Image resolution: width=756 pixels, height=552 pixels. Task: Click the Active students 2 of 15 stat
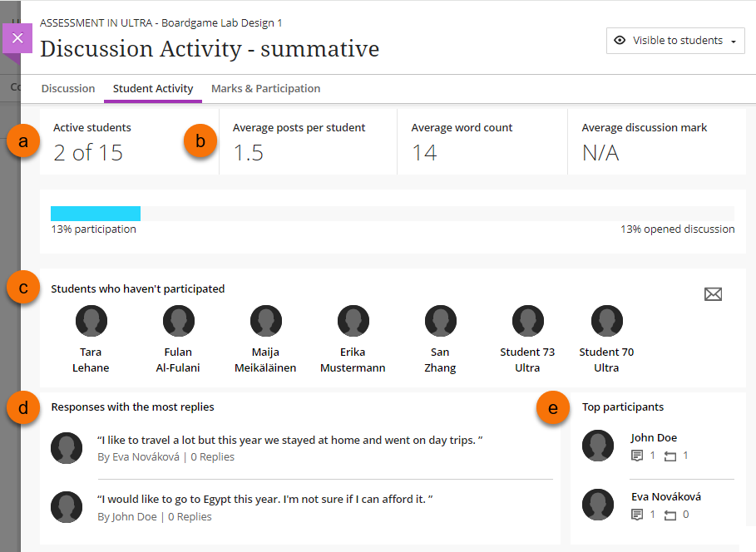[x=88, y=152]
